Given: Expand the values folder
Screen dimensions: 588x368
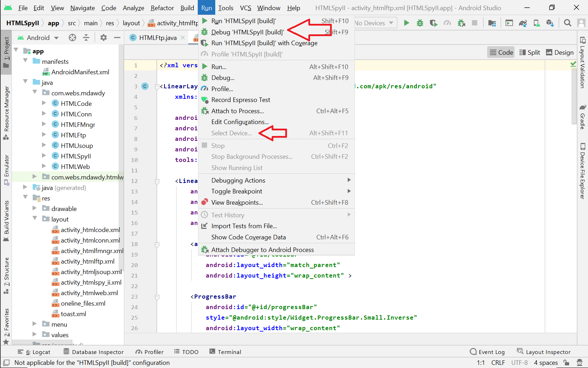Looking at the screenshot, I should click(x=35, y=335).
